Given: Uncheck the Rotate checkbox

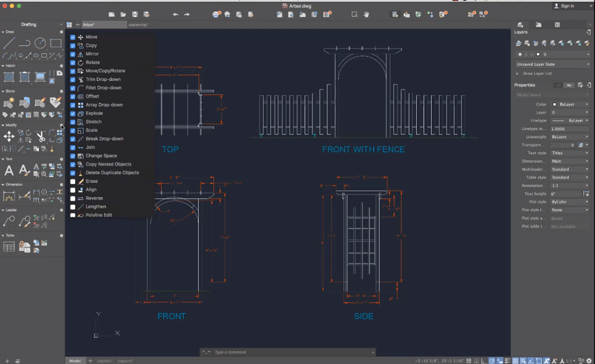Looking at the screenshot, I should pos(73,63).
